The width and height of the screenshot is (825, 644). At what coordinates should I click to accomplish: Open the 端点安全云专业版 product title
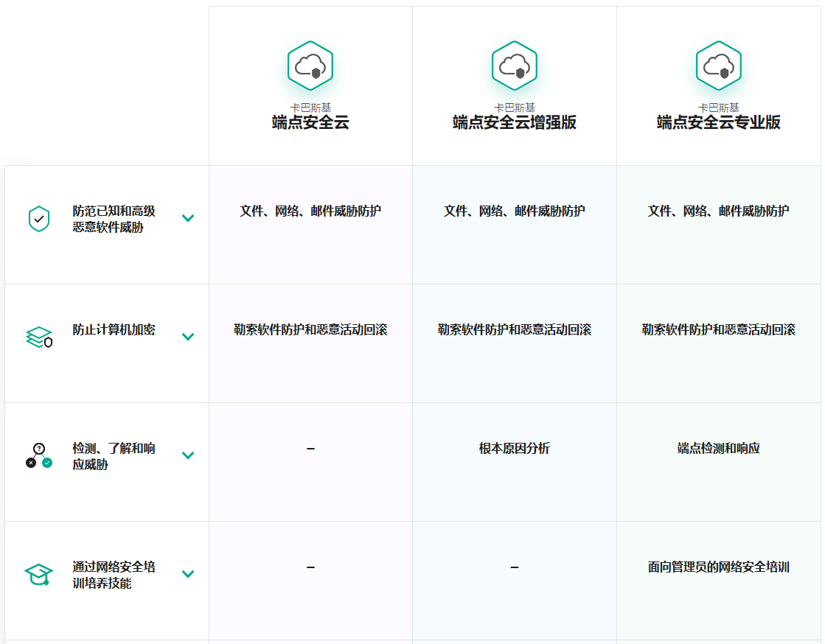pyautogui.click(x=719, y=122)
